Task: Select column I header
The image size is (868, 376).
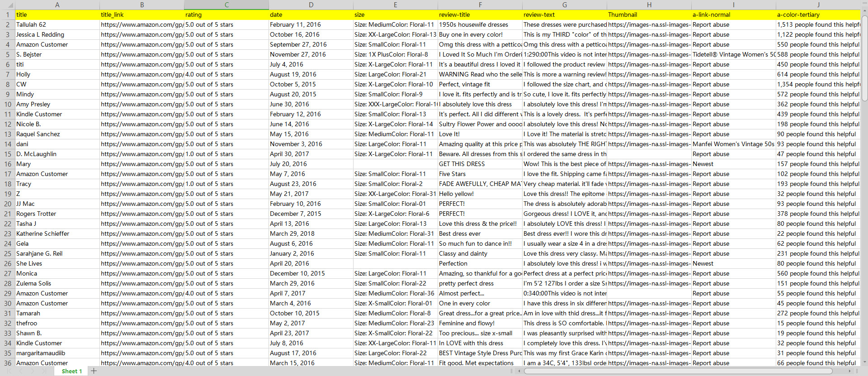Action: click(x=734, y=5)
